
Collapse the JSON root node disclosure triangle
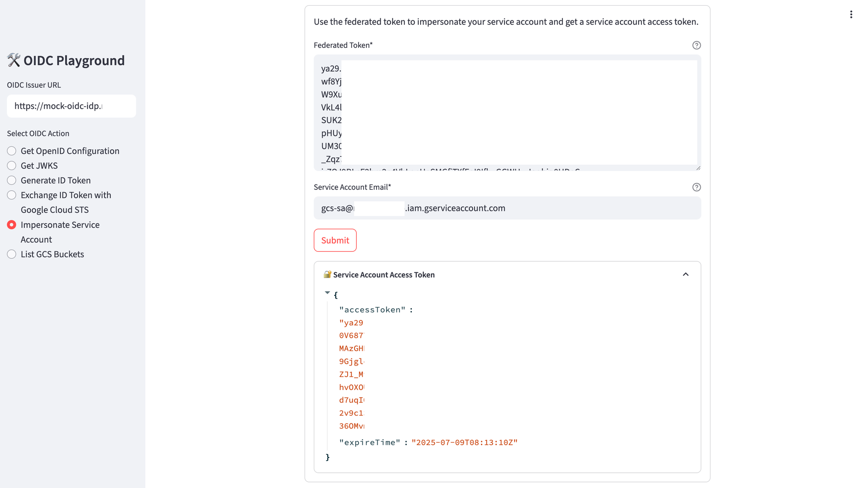click(328, 292)
